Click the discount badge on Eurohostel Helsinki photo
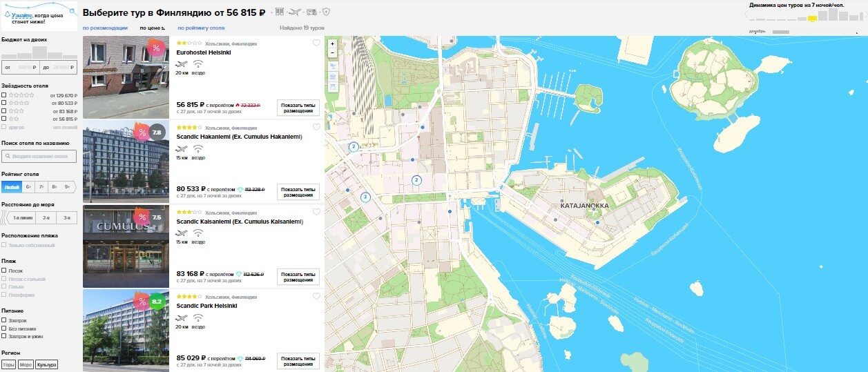Screen dimensions: 868x372 tap(156, 48)
